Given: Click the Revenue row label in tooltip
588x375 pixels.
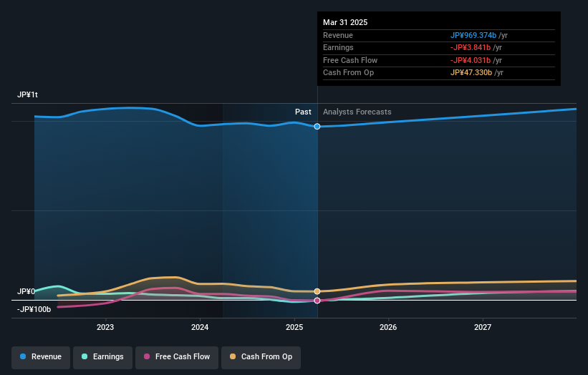Looking at the screenshot, I should tap(338, 35).
